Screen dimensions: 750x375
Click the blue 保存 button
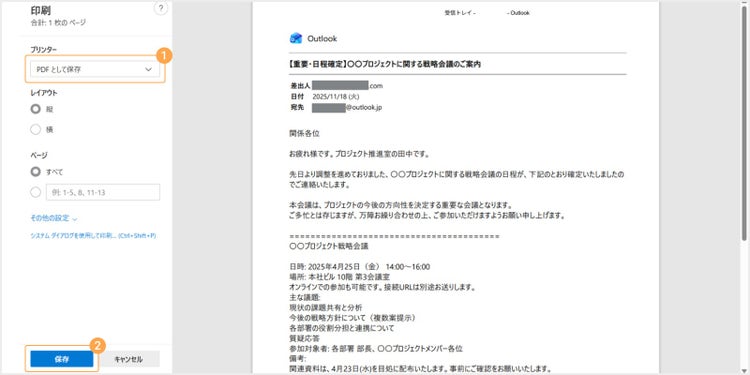[x=62, y=359]
